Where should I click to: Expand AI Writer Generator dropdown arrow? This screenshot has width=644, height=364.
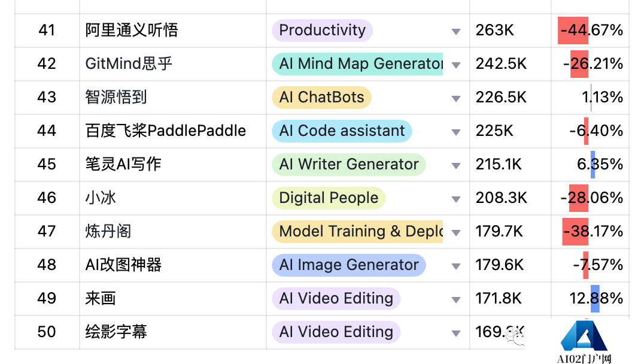tap(456, 165)
